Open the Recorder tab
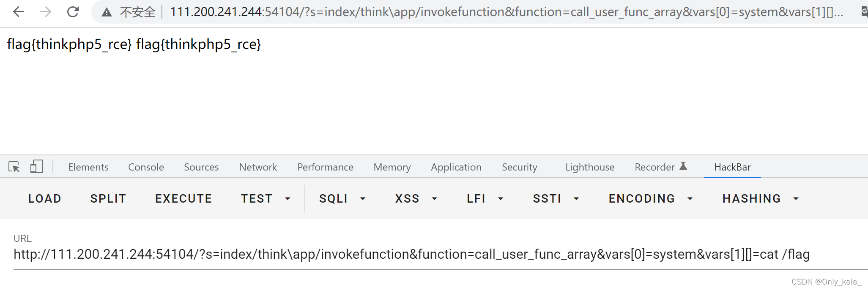Image resolution: width=868 pixels, height=290 pixels. coord(660,167)
